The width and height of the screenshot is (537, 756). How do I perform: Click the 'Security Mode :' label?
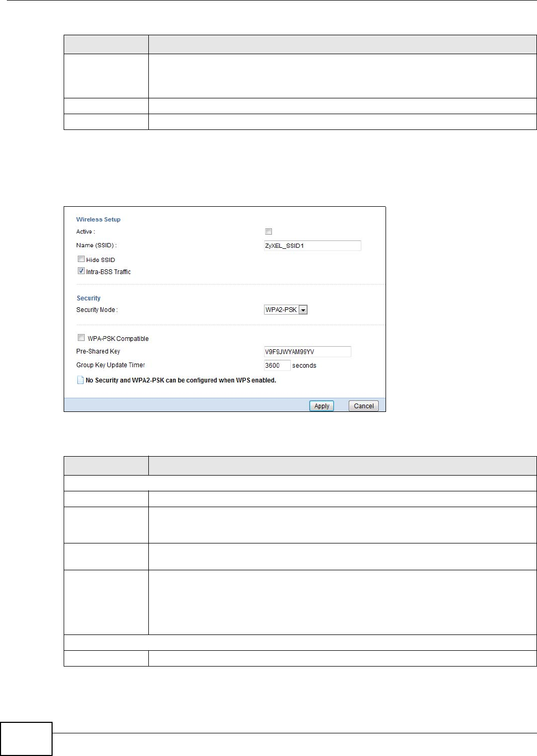point(97,310)
